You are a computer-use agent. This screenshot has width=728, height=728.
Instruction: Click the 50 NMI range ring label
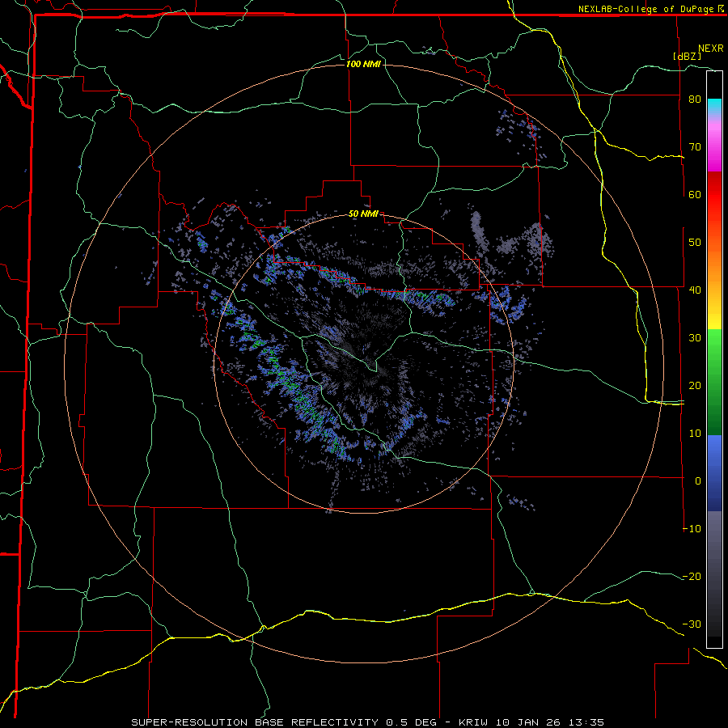coord(363,214)
